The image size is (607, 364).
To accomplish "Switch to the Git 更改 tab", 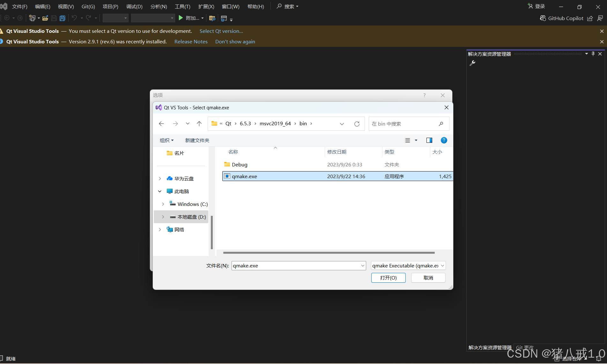I will pyautogui.click(x=525, y=347).
